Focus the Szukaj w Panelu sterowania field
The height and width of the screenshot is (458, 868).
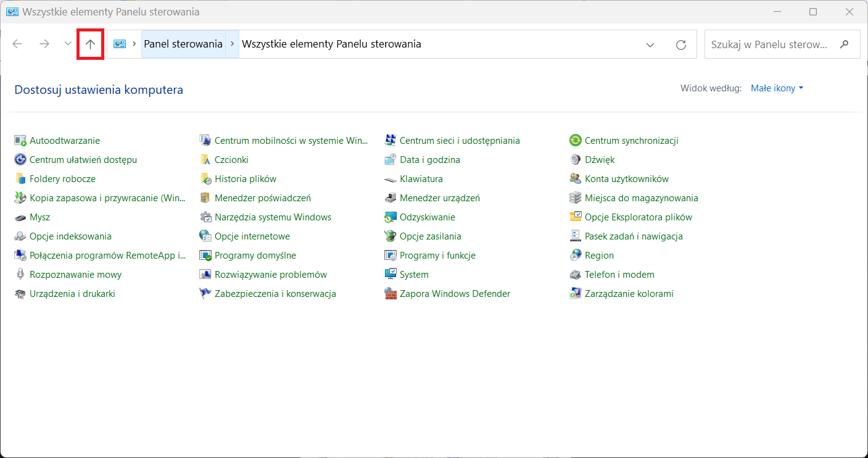[782, 44]
